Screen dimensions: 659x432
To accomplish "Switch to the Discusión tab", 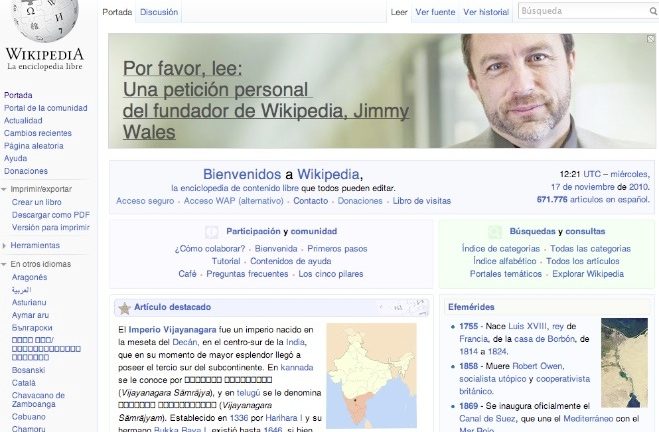I will pos(159,12).
